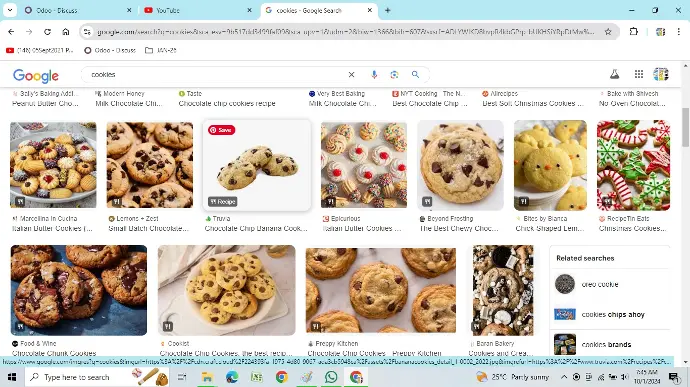690x387 pixels.
Task: Open Search Labs flask icon
Action: pos(614,74)
